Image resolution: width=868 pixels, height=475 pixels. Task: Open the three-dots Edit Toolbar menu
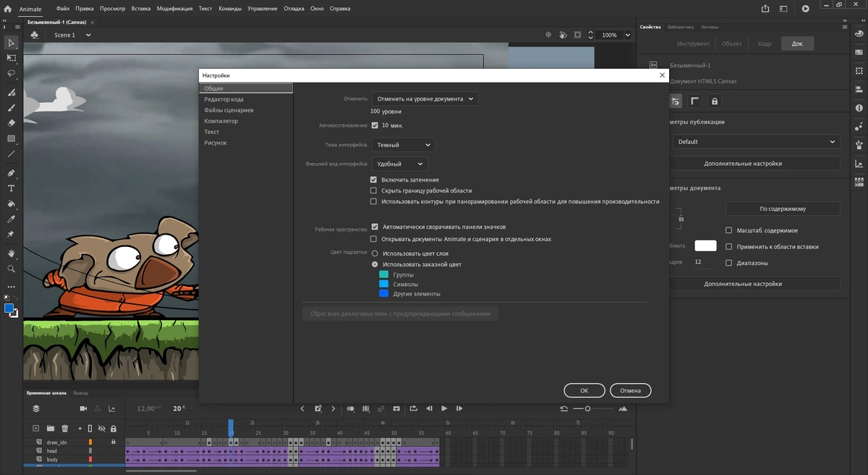11,287
